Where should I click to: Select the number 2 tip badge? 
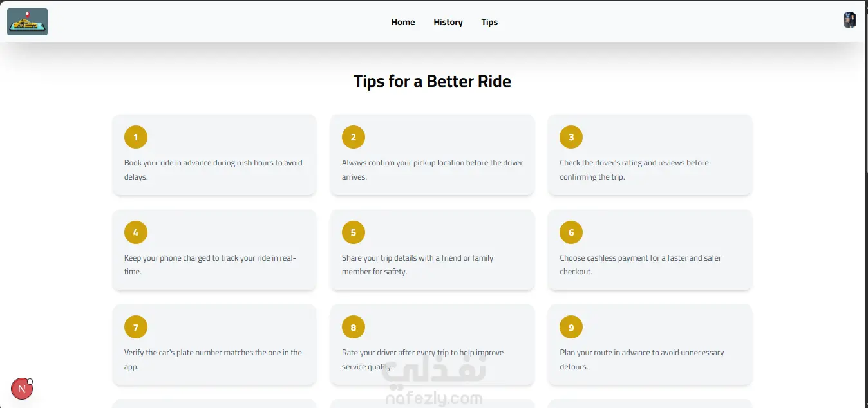point(354,137)
